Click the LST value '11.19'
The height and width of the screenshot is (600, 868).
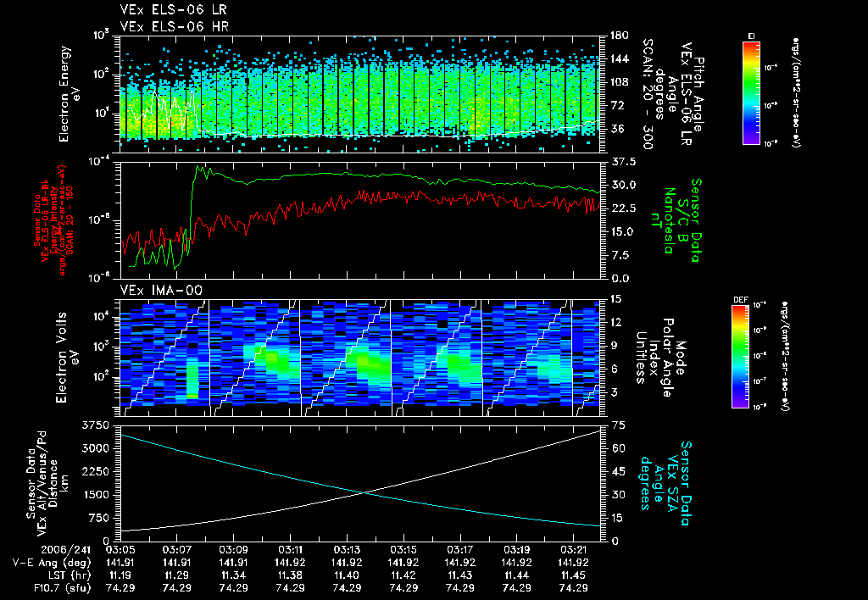(120, 575)
